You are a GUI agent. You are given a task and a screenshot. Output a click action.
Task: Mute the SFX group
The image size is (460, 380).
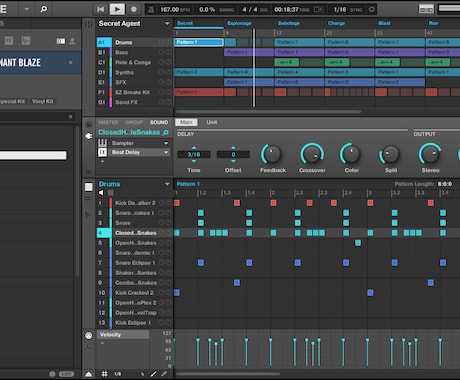(x=161, y=82)
